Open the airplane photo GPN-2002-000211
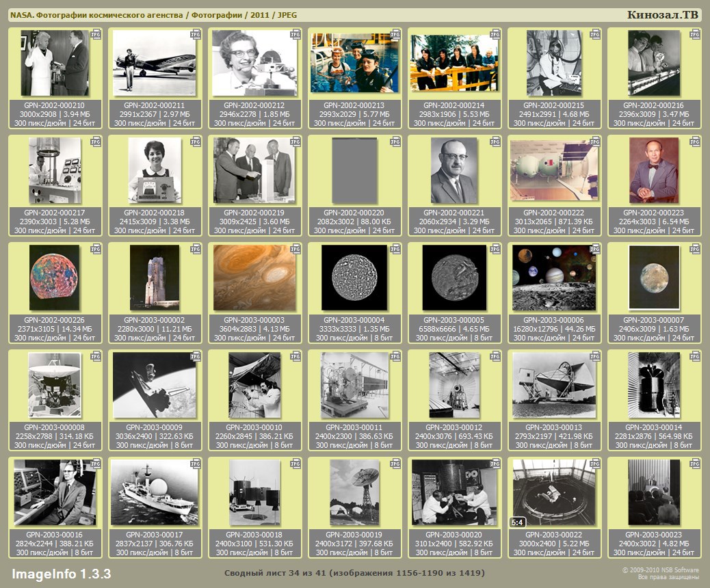Screen dimensions: 710x588 pos(154,63)
